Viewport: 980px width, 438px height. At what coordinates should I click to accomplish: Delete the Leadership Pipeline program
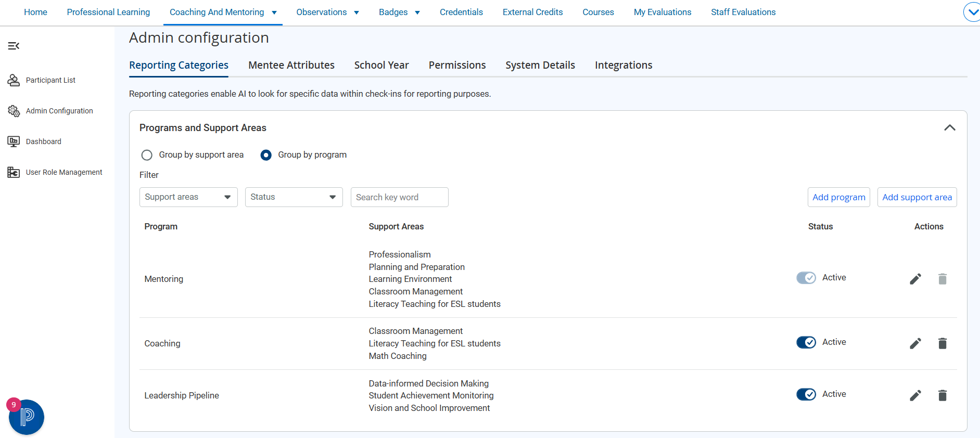coord(943,395)
